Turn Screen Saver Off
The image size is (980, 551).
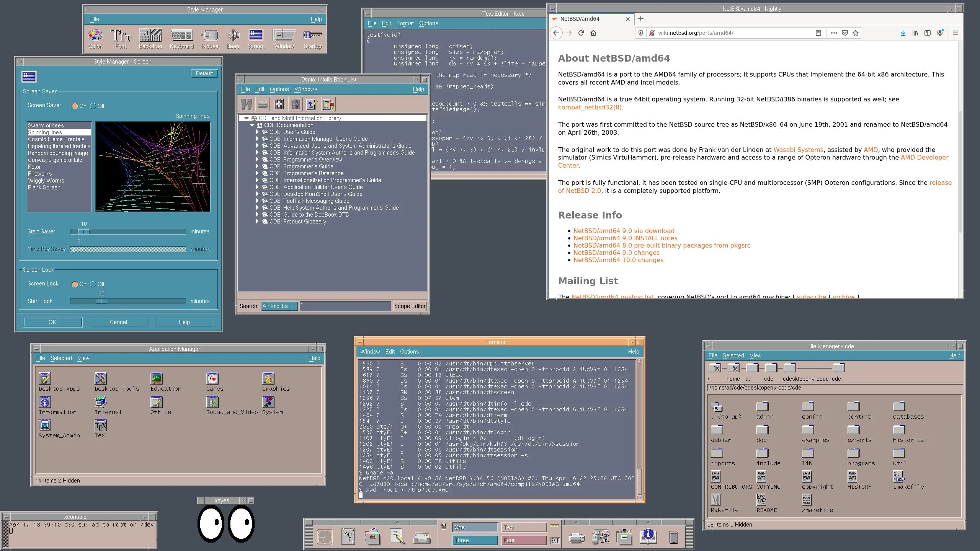(x=97, y=106)
